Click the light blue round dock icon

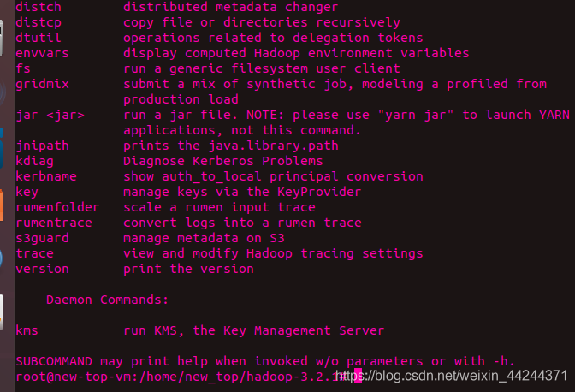tap(1, 258)
